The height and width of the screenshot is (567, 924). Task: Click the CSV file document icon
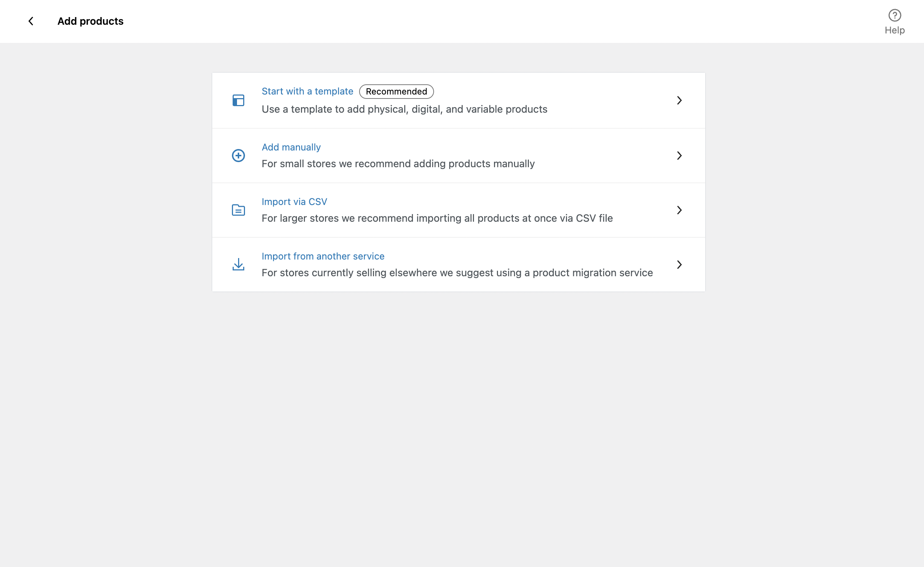238,210
